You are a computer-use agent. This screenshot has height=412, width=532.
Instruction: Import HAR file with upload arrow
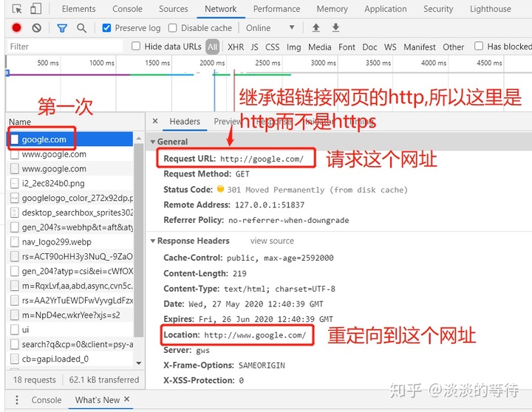click(316, 27)
